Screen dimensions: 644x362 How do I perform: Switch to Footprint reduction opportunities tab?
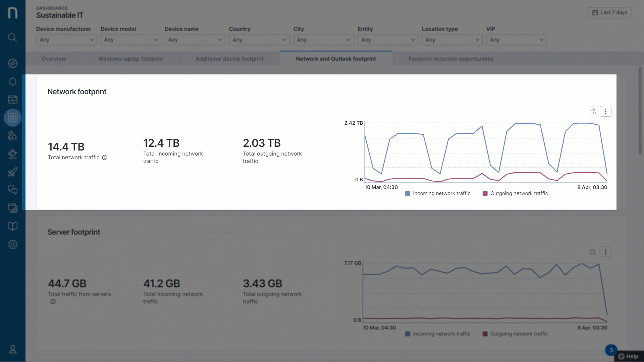pos(450,59)
